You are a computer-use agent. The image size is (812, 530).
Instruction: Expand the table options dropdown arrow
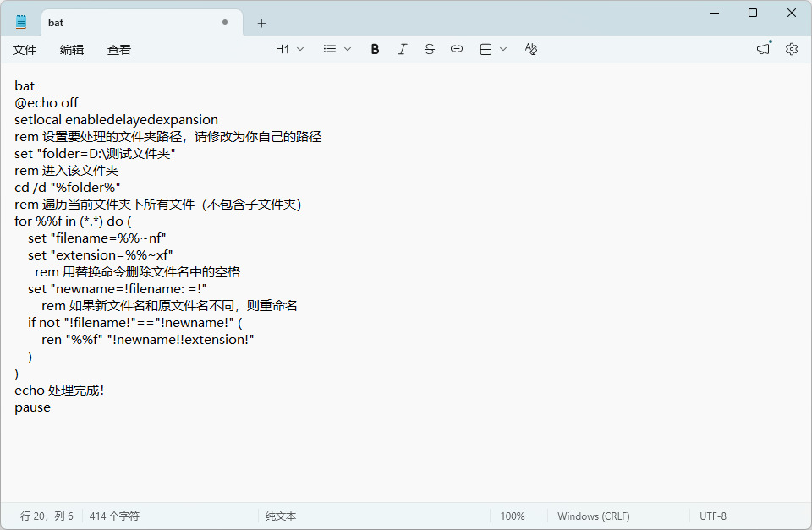click(x=503, y=49)
